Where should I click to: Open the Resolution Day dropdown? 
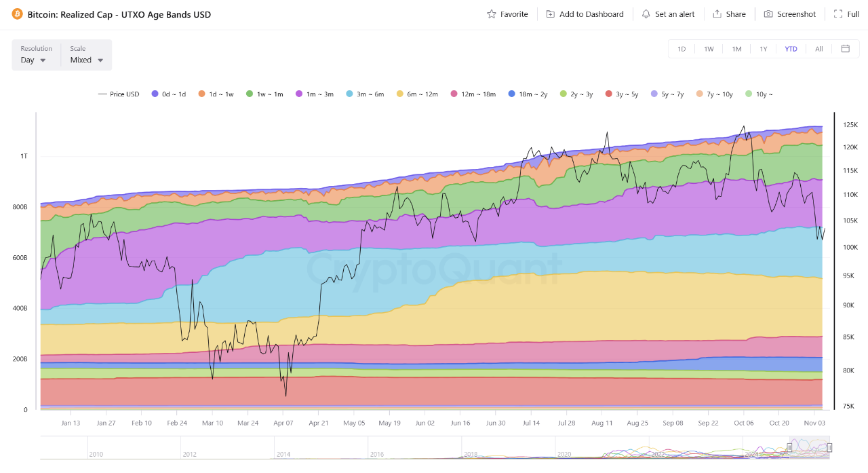tap(34, 60)
